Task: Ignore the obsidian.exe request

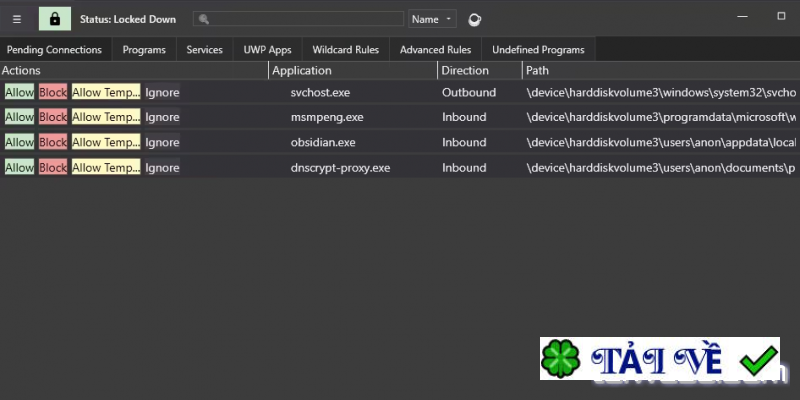Action: tap(162, 142)
